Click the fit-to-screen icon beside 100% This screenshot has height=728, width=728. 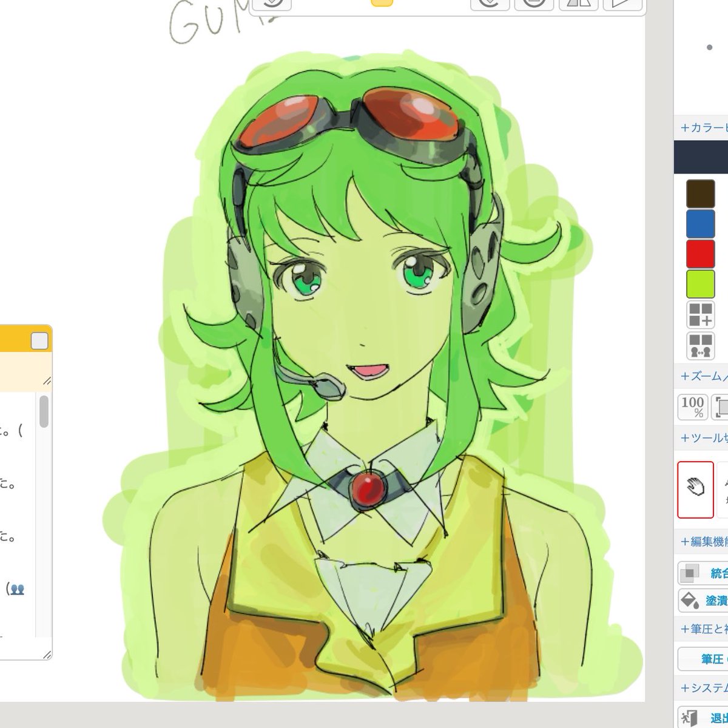719,406
